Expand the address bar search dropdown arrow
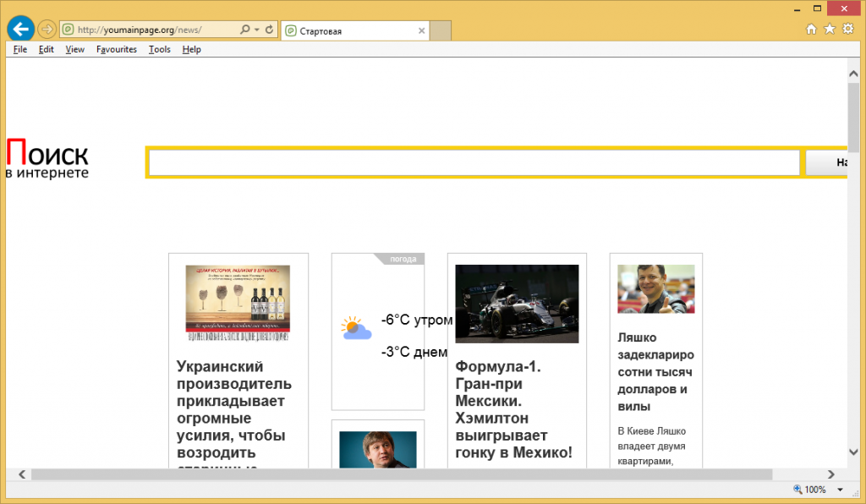This screenshot has width=866, height=504. point(256,30)
